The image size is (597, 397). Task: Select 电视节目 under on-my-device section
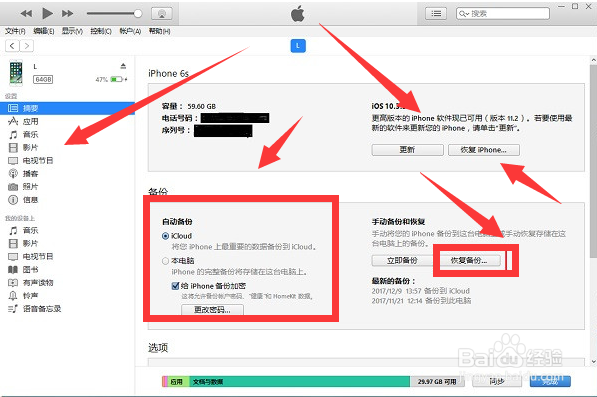click(x=38, y=257)
